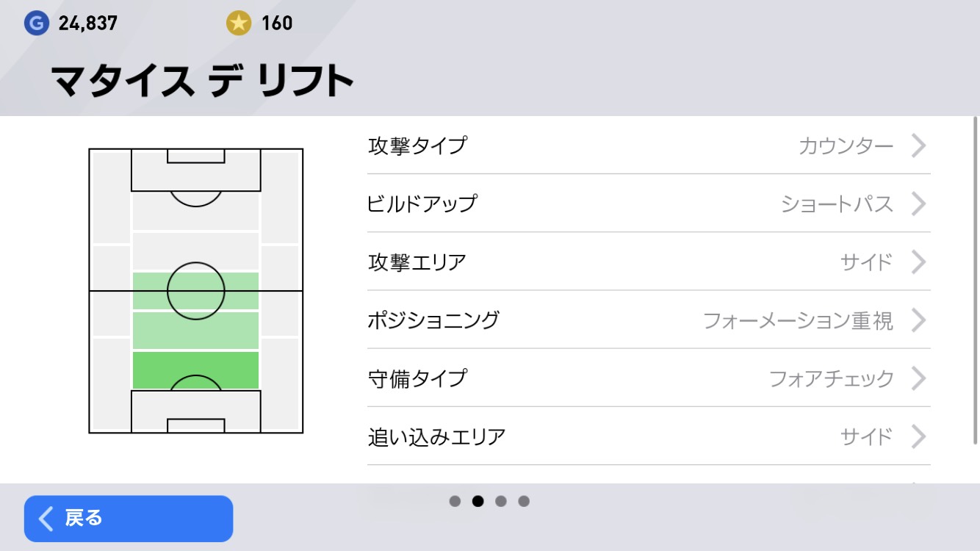Select the fourth page indicator dot
Viewport: 980px width, 551px height.
pos(524,501)
